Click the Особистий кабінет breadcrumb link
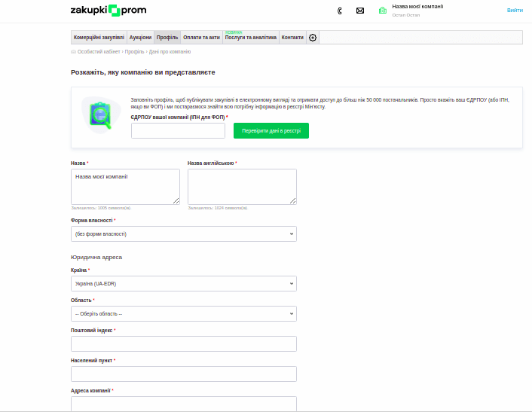The image size is (532, 412). [x=99, y=52]
